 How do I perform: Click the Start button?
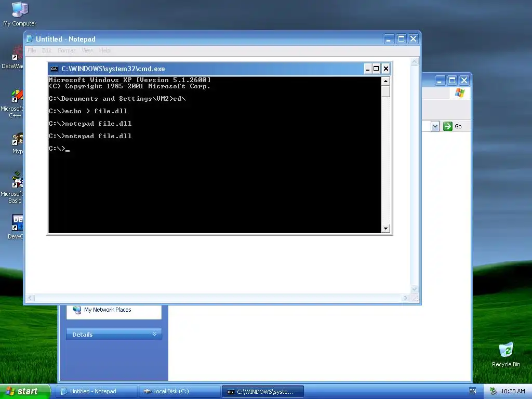[25, 391]
